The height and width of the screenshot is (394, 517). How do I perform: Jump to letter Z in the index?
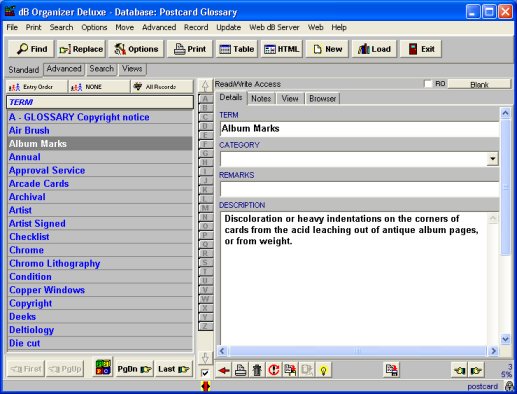[x=205, y=326]
